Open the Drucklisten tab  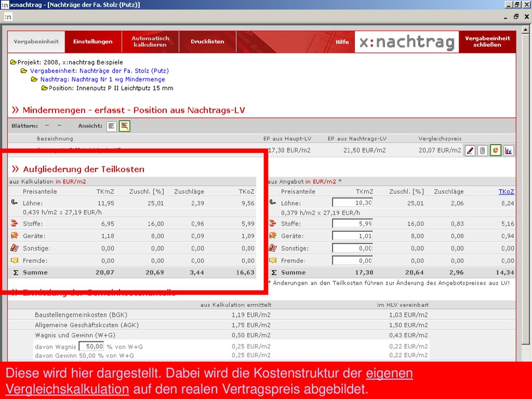[207, 42]
